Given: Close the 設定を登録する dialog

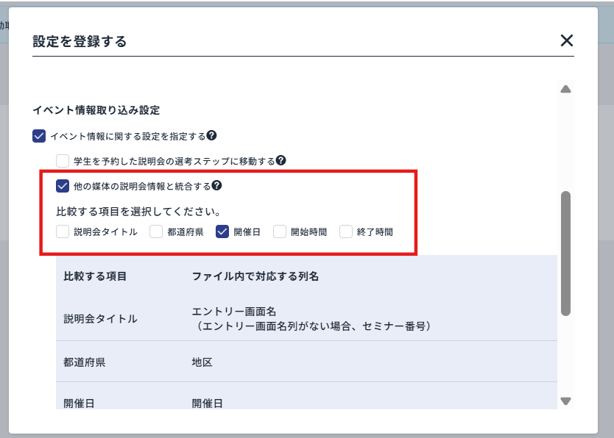Looking at the screenshot, I should pos(566,41).
